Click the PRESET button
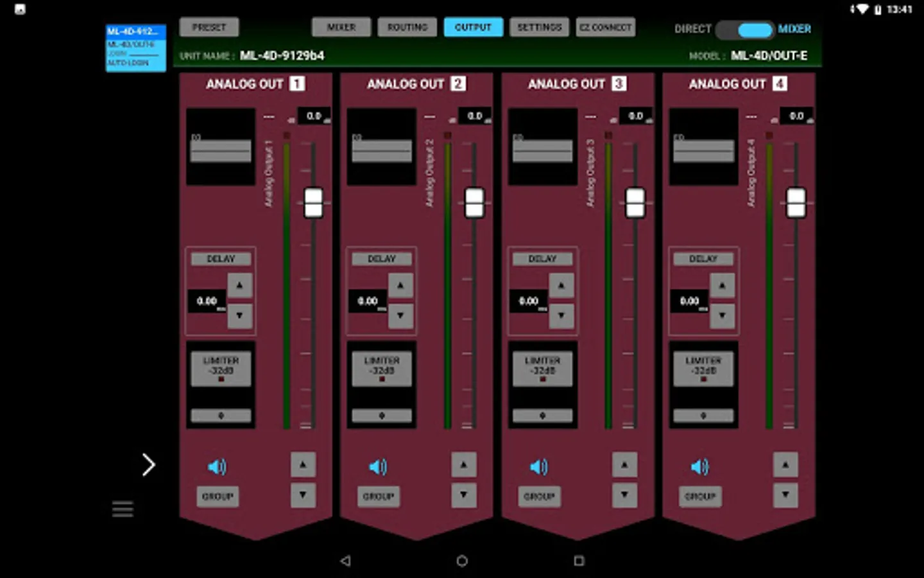The height and width of the screenshot is (578, 924). (x=209, y=27)
